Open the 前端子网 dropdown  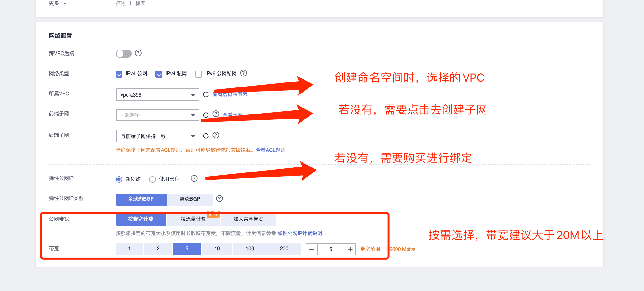157,115
